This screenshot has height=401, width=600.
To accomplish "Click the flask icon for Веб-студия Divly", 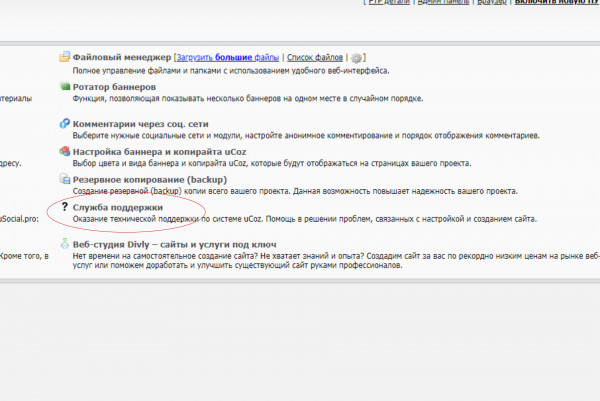I will point(65,243).
